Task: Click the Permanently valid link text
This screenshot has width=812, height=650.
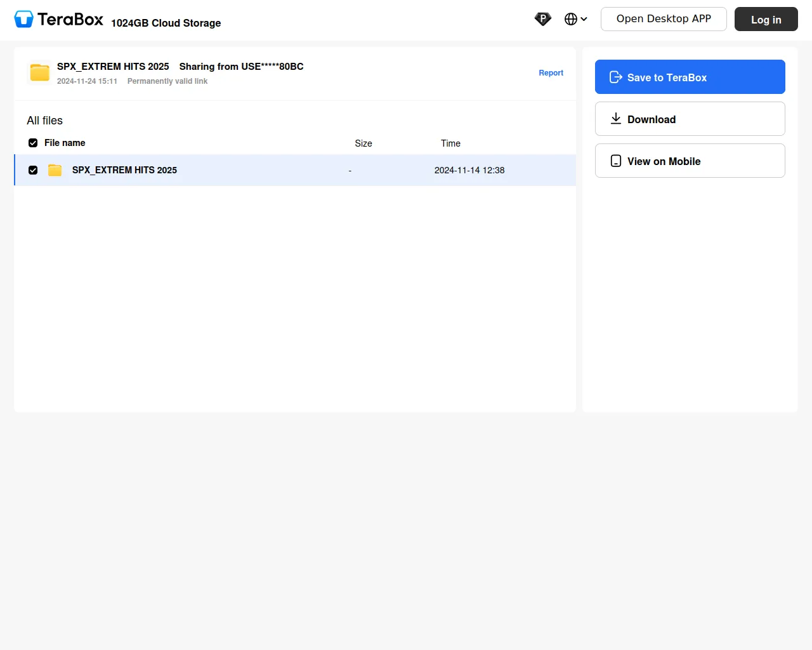Action: 167,81
